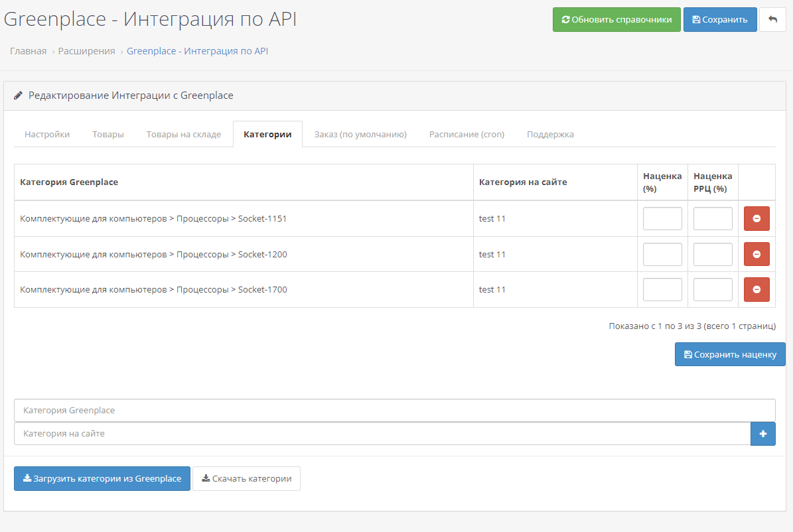Focus Наценка (%) field for Socket-1700
This screenshot has width=793, height=532.
pyautogui.click(x=662, y=289)
